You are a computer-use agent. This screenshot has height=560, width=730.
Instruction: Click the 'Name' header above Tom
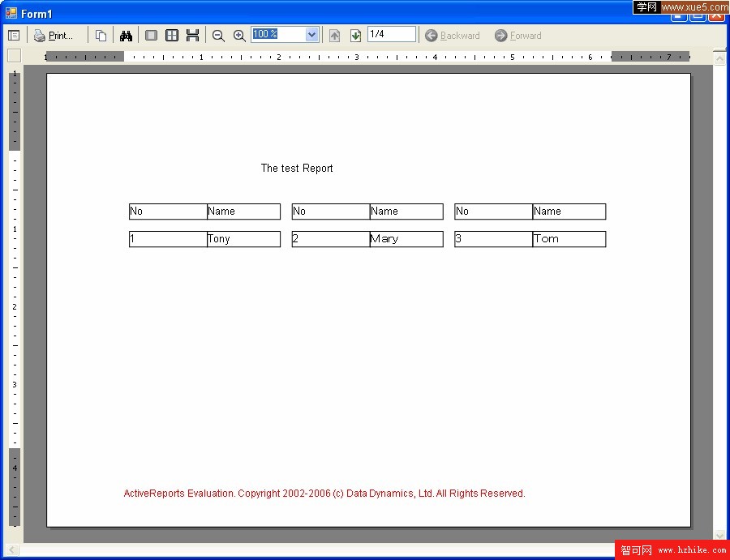point(569,212)
